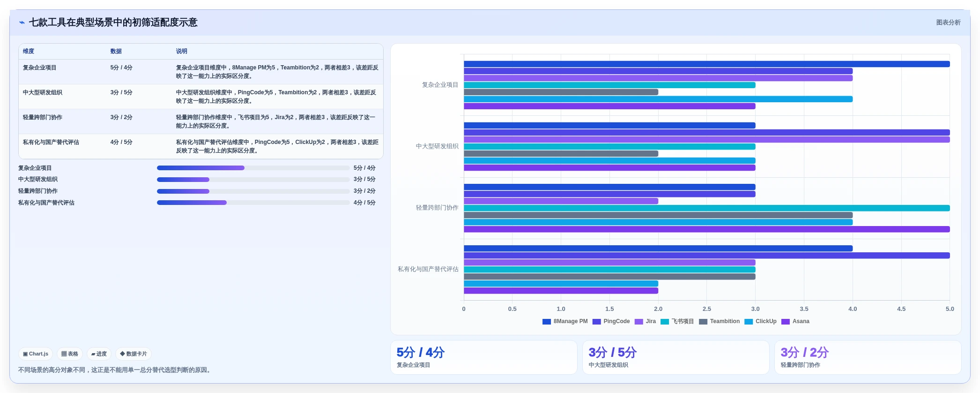Toggle the ClickUp legend entry
This screenshot has height=393, width=980.
click(x=760, y=322)
